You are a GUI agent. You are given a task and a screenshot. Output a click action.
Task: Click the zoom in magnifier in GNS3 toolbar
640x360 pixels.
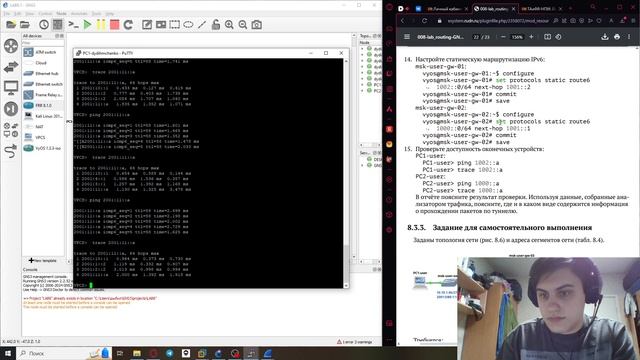[229, 25]
